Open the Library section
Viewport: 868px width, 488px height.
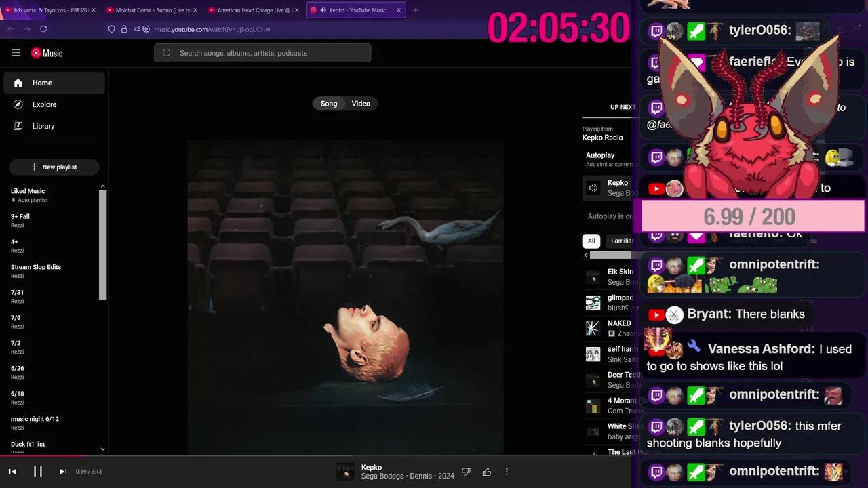click(x=54, y=126)
